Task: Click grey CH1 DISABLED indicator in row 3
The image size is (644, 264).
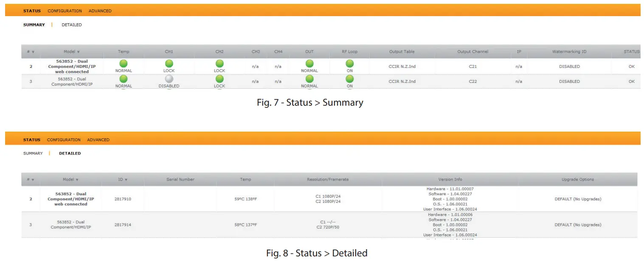Action: pos(169,79)
